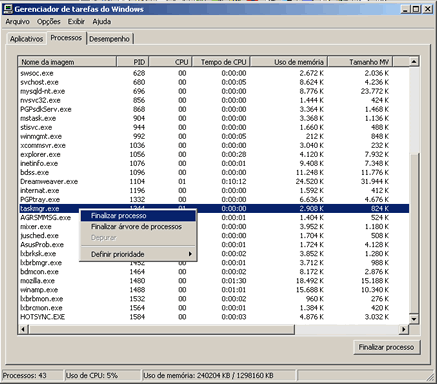
Task: Select the mstask.exe process
Action: pyautogui.click(x=214, y=118)
